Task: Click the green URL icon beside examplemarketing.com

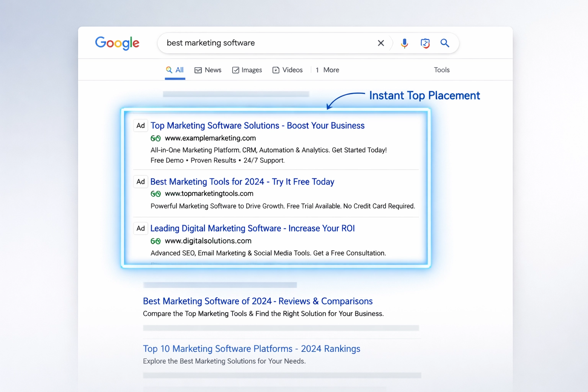Action: click(x=156, y=138)
